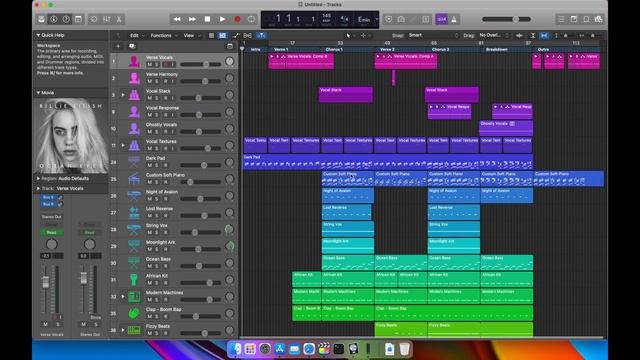640x360 pixels.
Task: Collapse the Movie section
Action: coord(38,93)
